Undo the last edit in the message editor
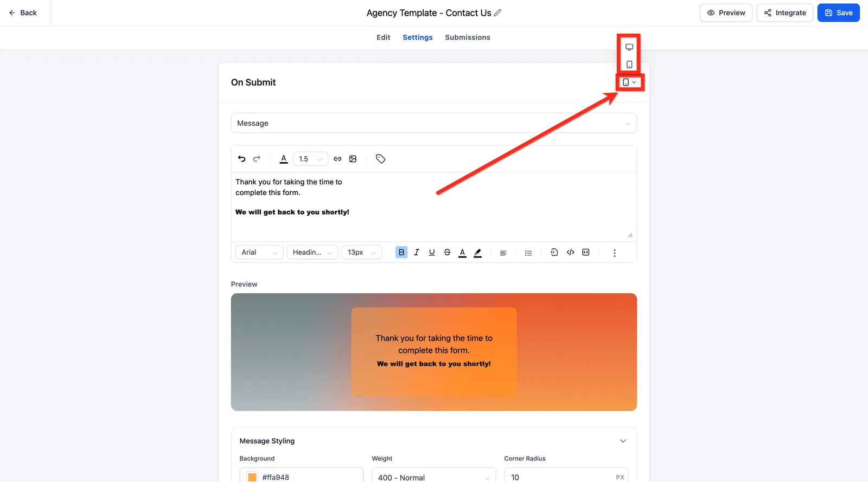Image resolution: width=868 pixels, height=482 pixels. [x=242, y=159]
